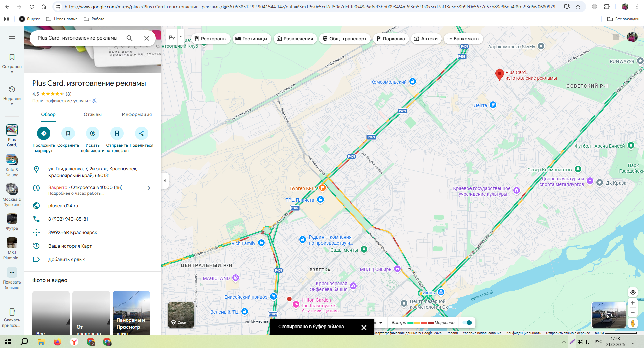The width and height of the screenshot is (644, 348).
Task: Open Панорамы и Просмотр улиц photo
Action: click(x=132, y=313)
